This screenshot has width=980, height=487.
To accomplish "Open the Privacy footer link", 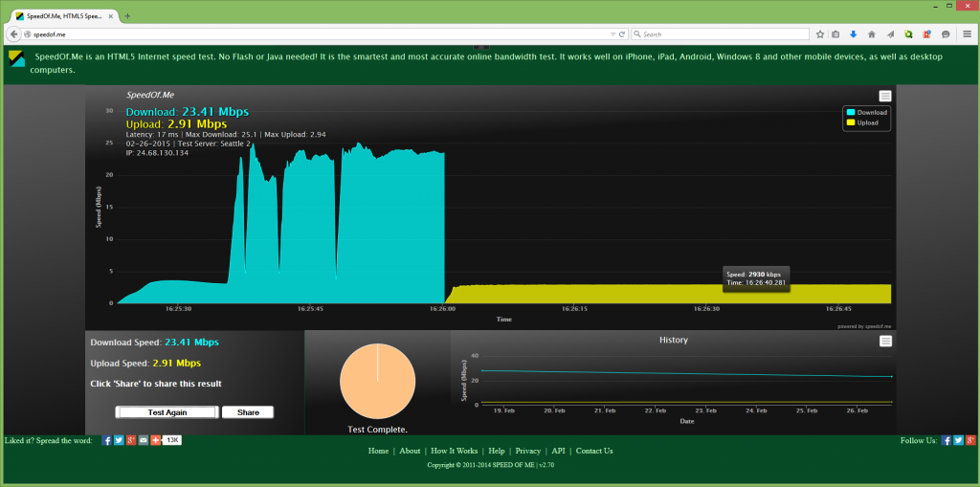I will pyautogui.click(x=528, y=451).
